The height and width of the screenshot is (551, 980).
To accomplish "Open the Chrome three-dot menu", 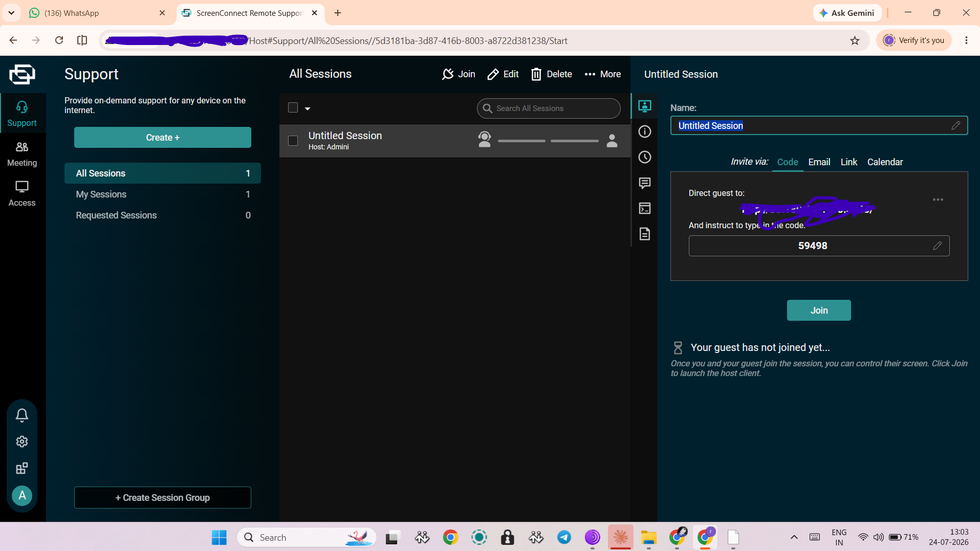I will click(x=966, y=40).
